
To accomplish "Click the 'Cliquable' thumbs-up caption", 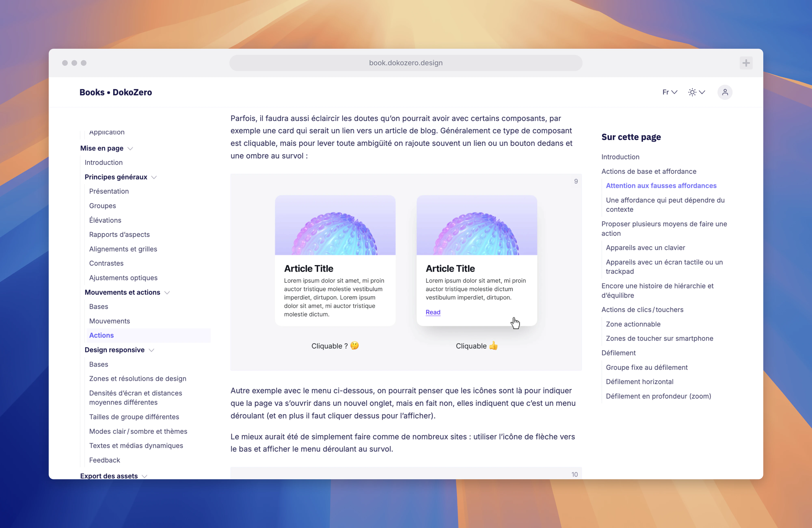I will click(477, 346).
